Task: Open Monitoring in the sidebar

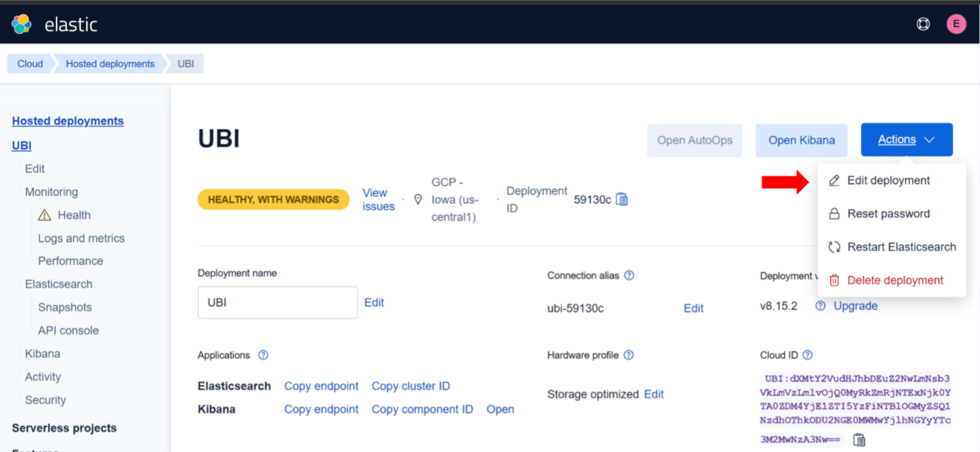Action: click(52, 192)
